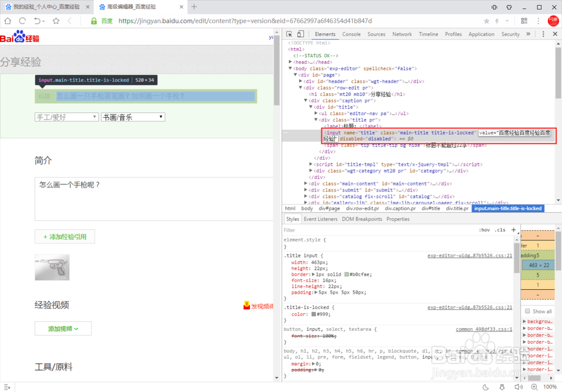Open common_498df33.css source link
The height and width of the screenshot is (392, 562).
coord(484,329)
